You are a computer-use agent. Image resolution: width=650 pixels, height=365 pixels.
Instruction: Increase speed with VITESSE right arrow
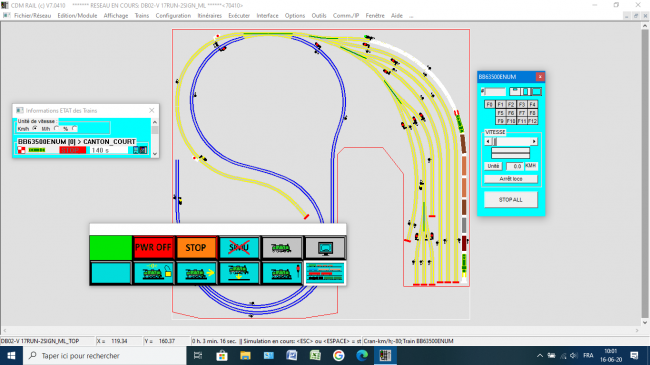[534, 141]
